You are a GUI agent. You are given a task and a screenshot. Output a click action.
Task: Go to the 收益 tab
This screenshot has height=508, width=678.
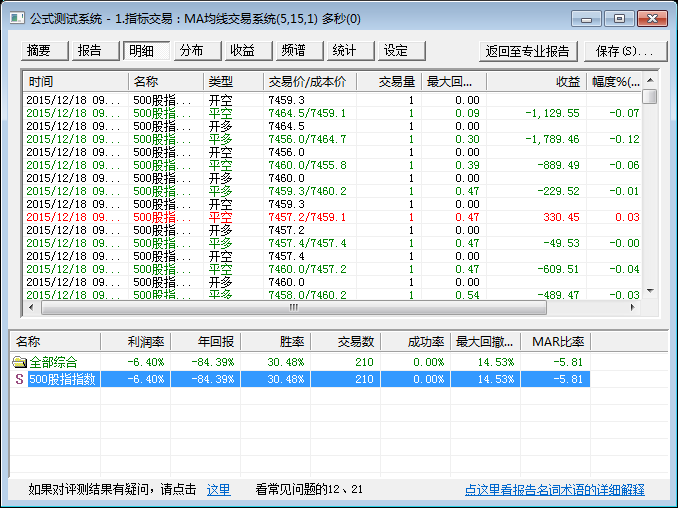(242, 51)
